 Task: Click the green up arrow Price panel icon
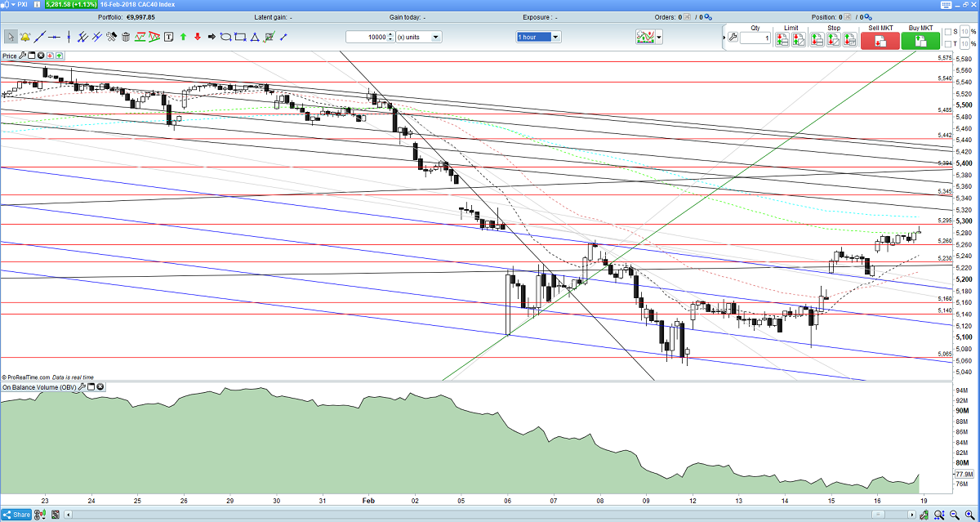[59, 56]
